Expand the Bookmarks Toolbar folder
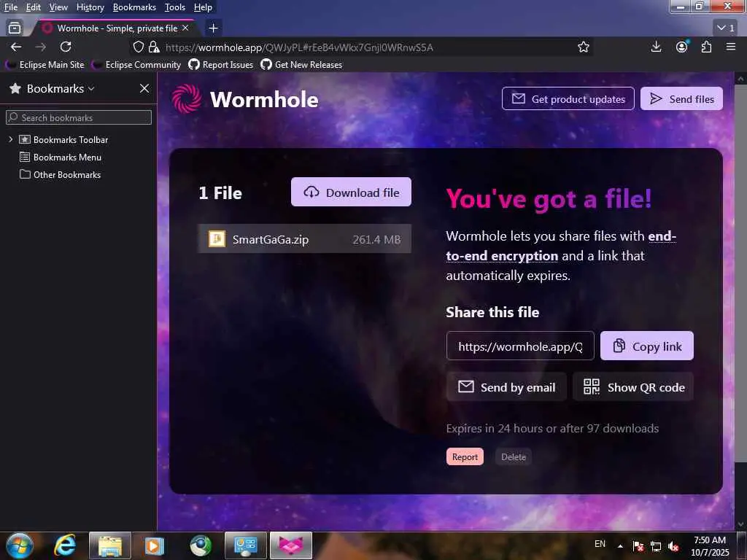 (10, 139)
